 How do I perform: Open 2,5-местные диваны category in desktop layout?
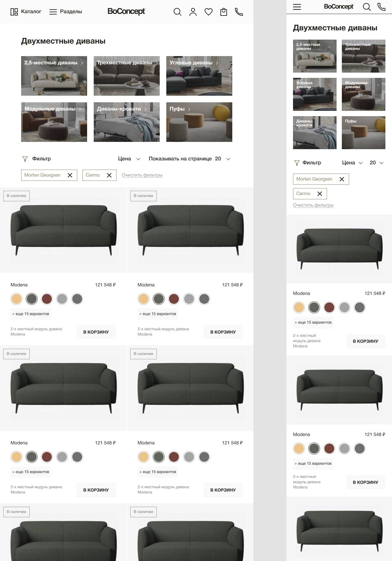pos(54,76)
